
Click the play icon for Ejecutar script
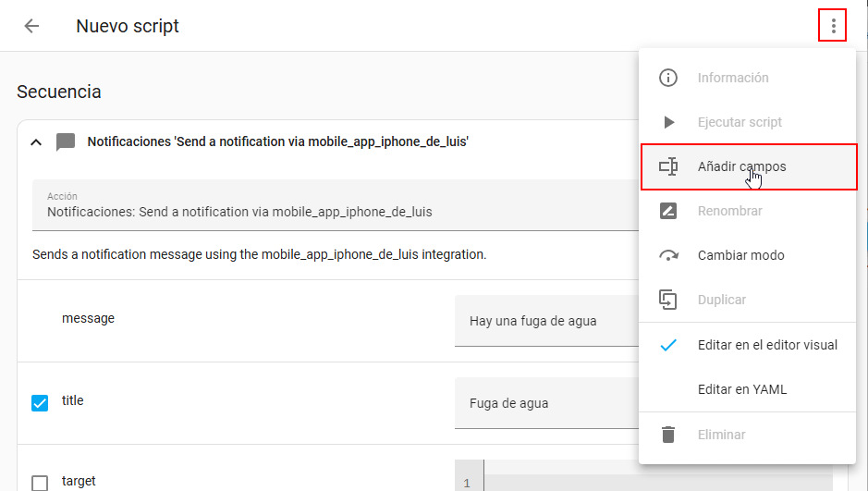[667, 122]
